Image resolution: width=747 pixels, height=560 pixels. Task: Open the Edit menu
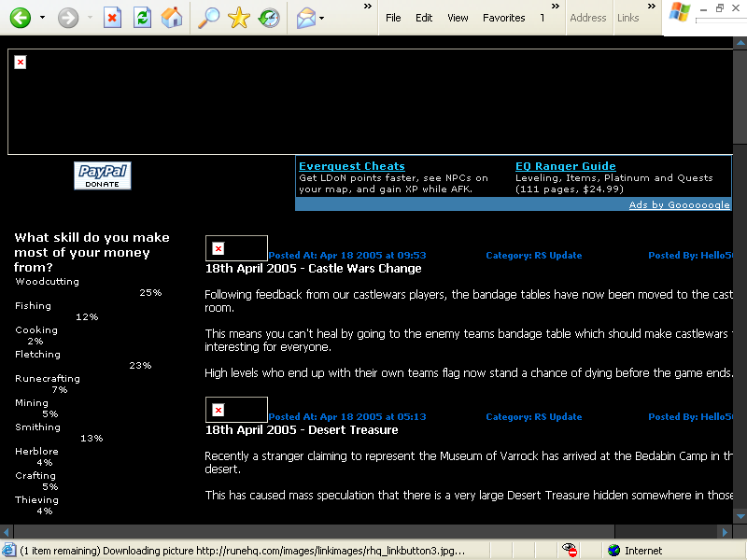point(424,18)
